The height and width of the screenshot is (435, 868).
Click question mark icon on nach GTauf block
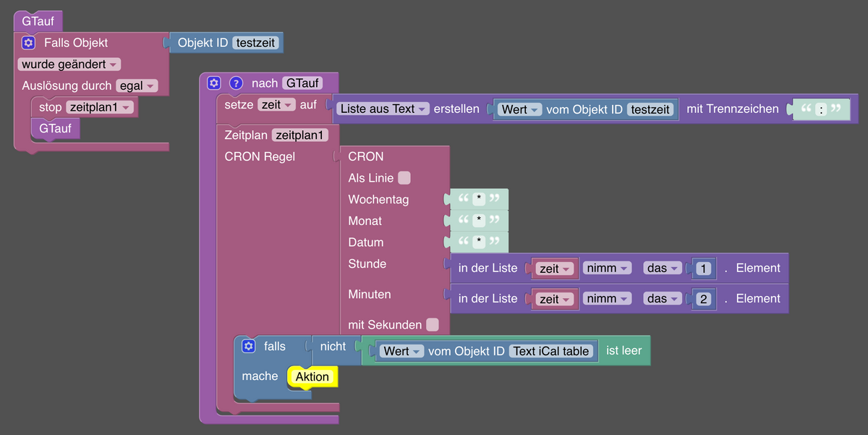click(x=235, y=83)
